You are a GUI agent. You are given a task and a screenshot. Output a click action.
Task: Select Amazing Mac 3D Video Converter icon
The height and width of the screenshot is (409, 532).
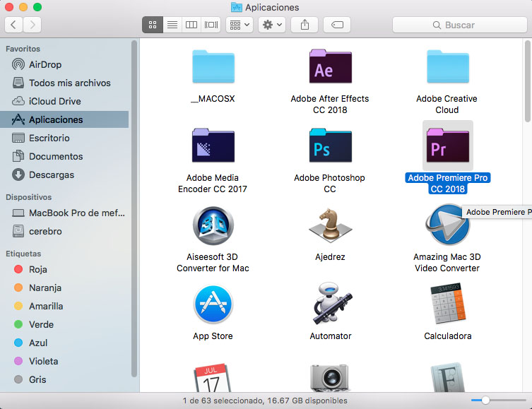[447, 225]
